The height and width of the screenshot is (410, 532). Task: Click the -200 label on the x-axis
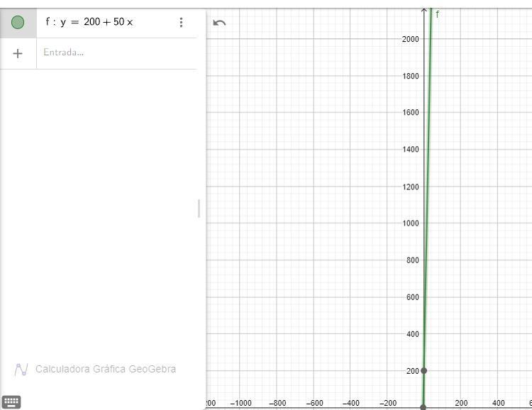pyautogui.click(x=388, y=403)
